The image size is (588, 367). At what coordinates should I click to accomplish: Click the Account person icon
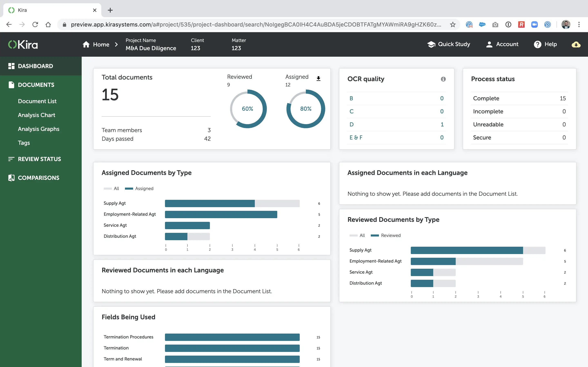pyautogui.click(x=489, y=44)
